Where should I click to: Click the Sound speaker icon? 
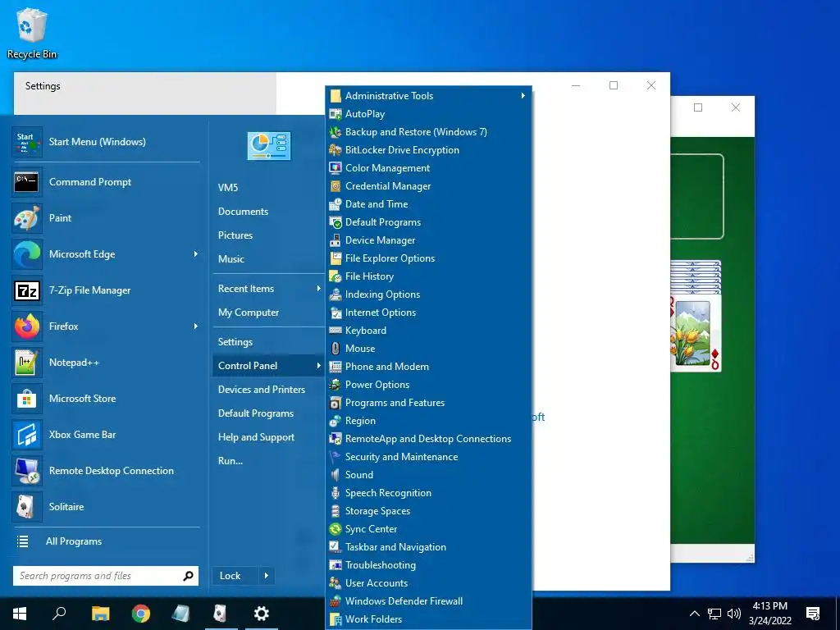coord(336,475)
